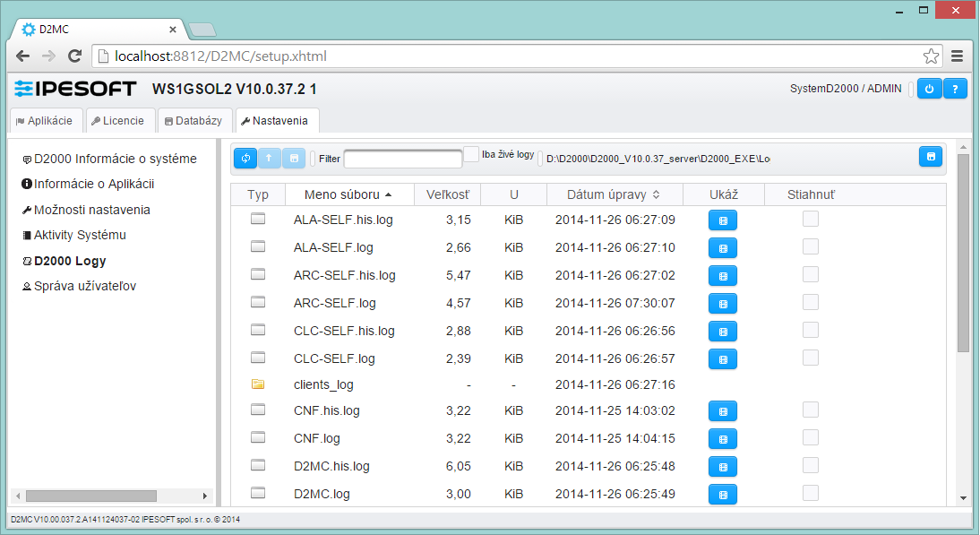
Task: Show contents of ARC-SELF.log file
Action: pyautogui.click(x=722, y=304)
